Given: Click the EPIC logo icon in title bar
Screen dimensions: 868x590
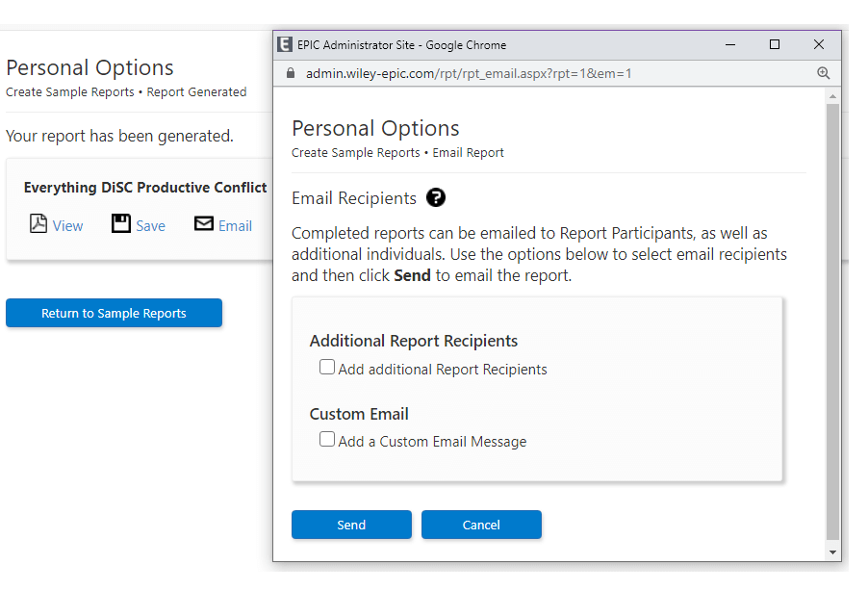Looking at the screenshot, I should [x=285, y=44].
